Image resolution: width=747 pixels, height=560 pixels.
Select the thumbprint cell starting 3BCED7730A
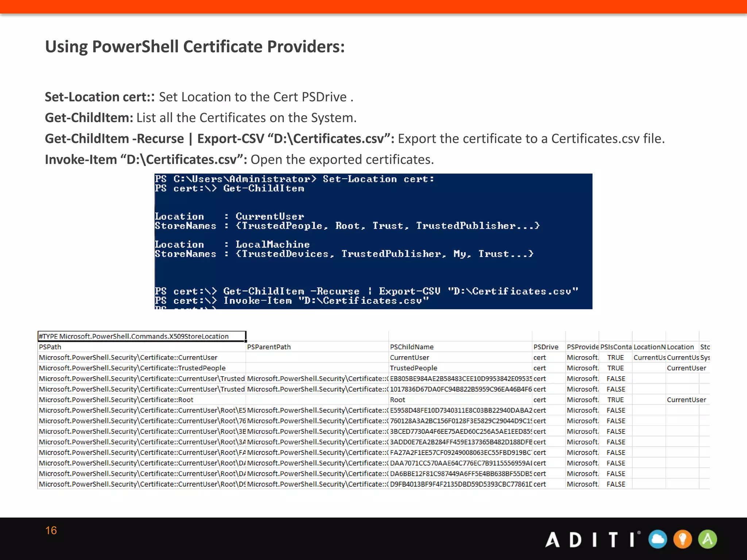pyautogui.click(x=460, y=431)
